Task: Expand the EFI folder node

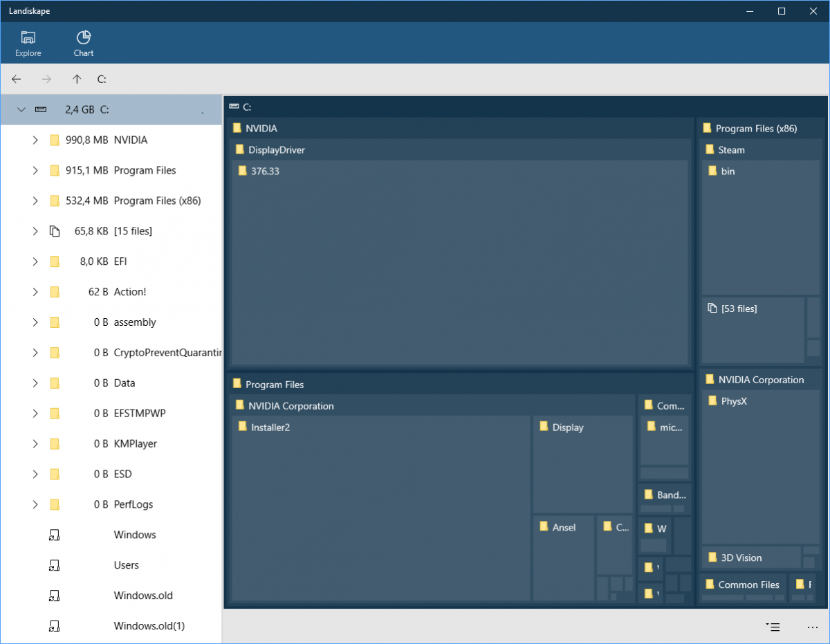Action: [x=35, y=261]
